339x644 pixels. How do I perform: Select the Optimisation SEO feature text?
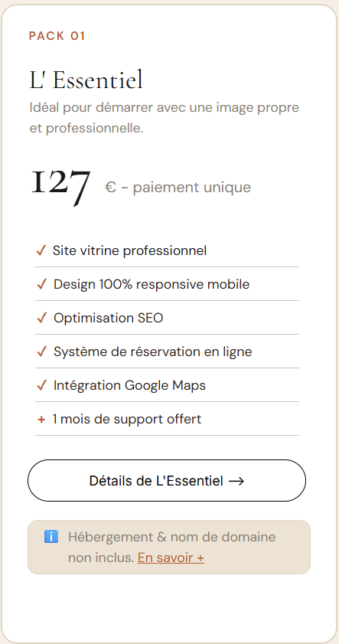109,318
